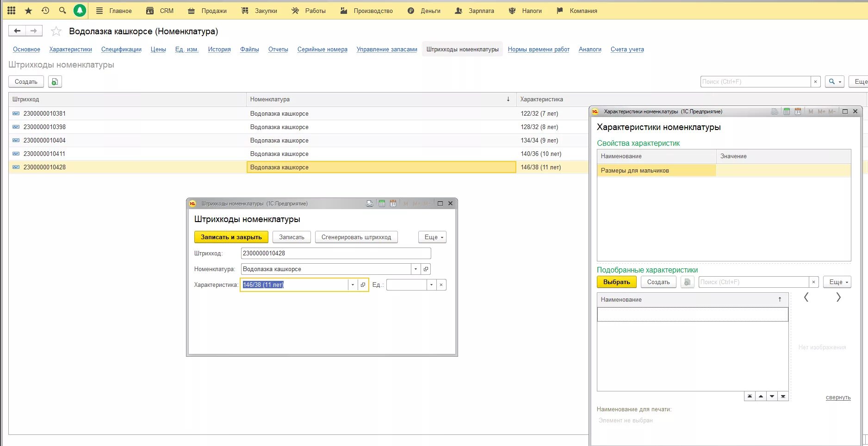Image resolution: width=868 pixels, height=446 pixels.
Task: Open the CRM section
Action: tap(160, 11)
